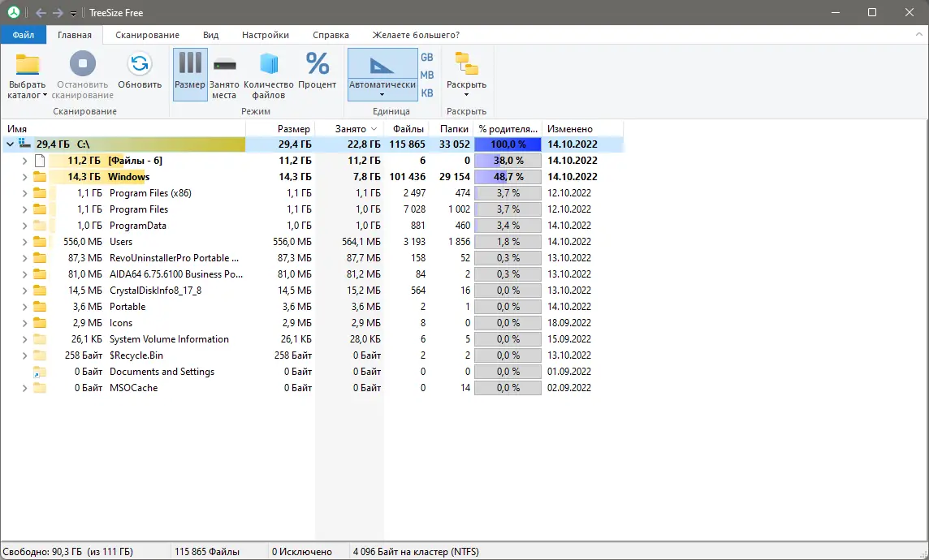Screen dimensions: 929x560
Task: Expand the Windows folder node
Action: [24, 176]
